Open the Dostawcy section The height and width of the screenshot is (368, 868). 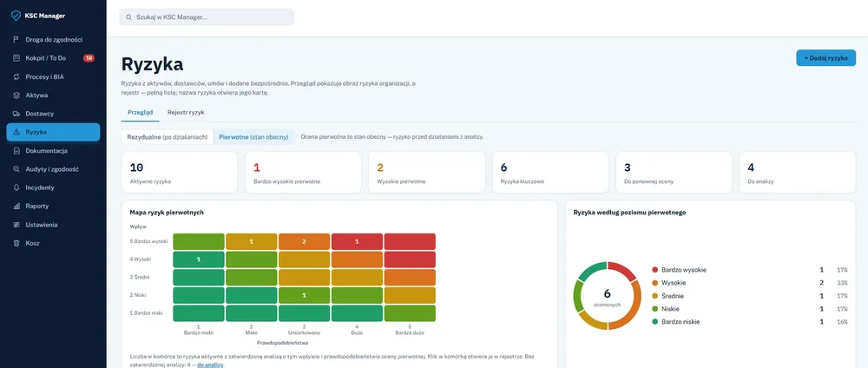pos(53,114)
